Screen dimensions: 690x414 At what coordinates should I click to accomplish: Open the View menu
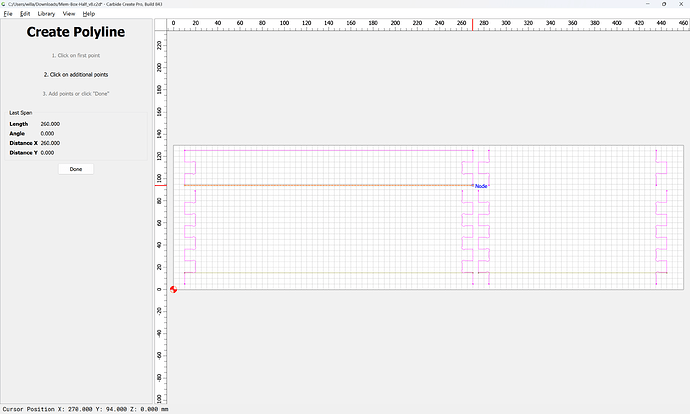pos(69,14)
